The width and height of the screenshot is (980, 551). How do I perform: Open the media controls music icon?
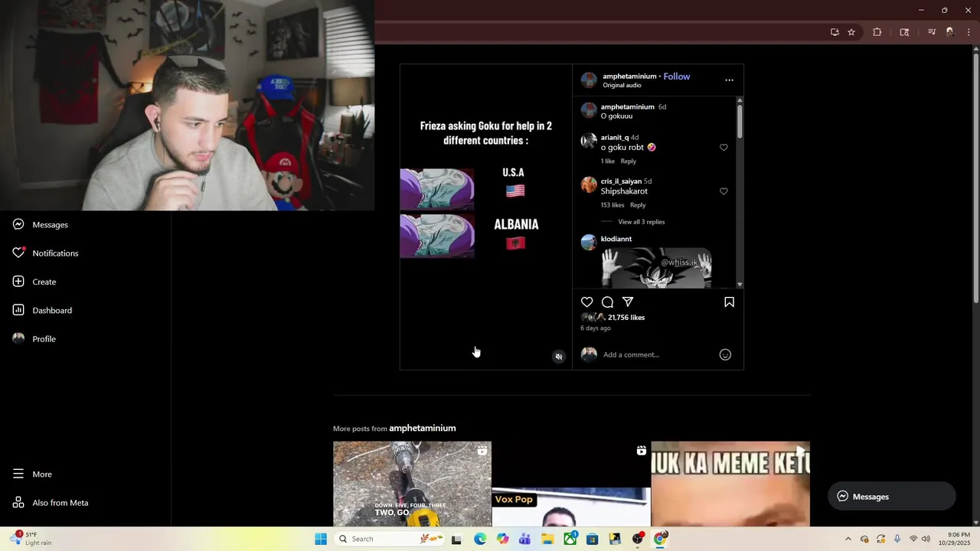coord(932,32)
